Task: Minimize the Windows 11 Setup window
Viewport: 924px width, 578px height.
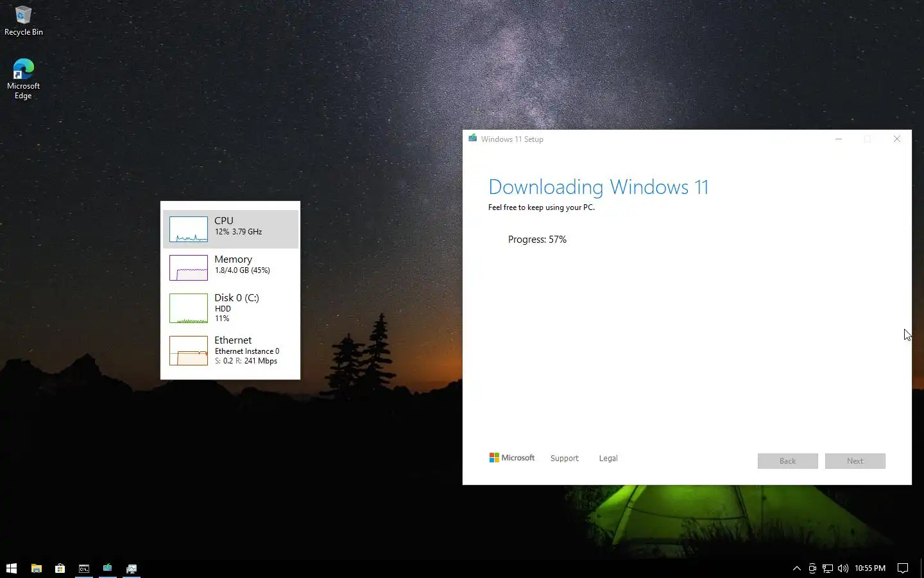Action: pos(838,139)
